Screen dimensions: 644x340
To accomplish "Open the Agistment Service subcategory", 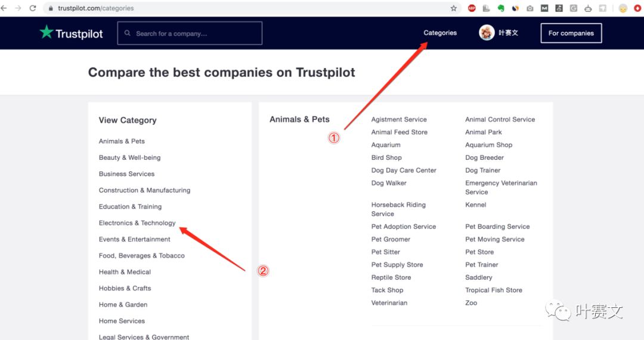I will [x=399, y=119].
